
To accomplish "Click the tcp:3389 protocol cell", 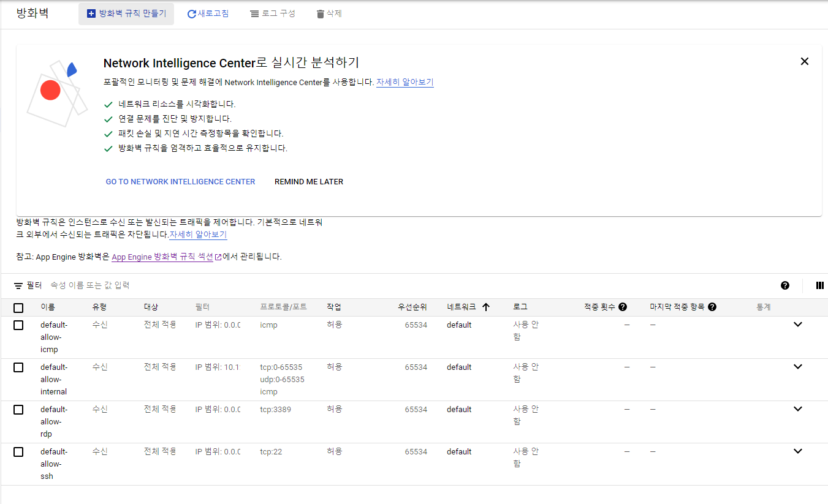I will [x=275, y=410].
